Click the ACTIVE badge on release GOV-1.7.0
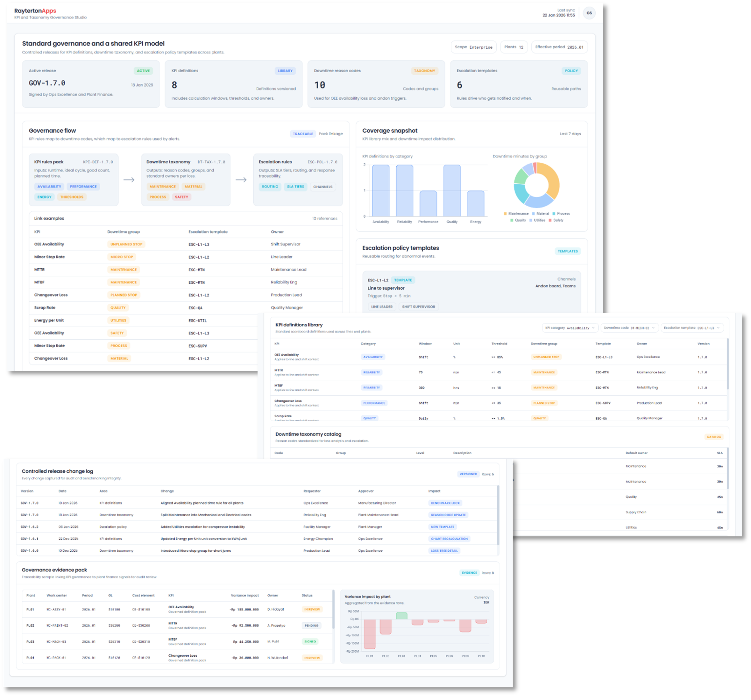 click(x=143, y=71)
